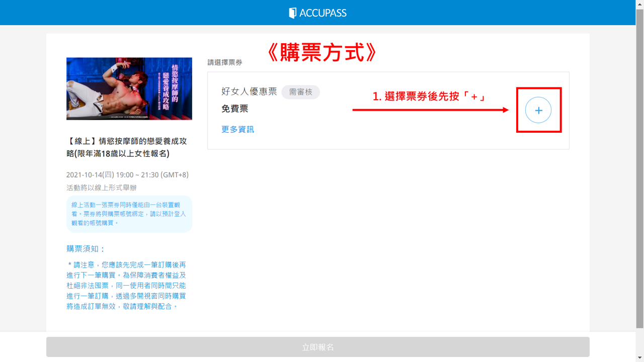Click the event date 2021-10-14 text
644x362 pixels.
[127, 175]
